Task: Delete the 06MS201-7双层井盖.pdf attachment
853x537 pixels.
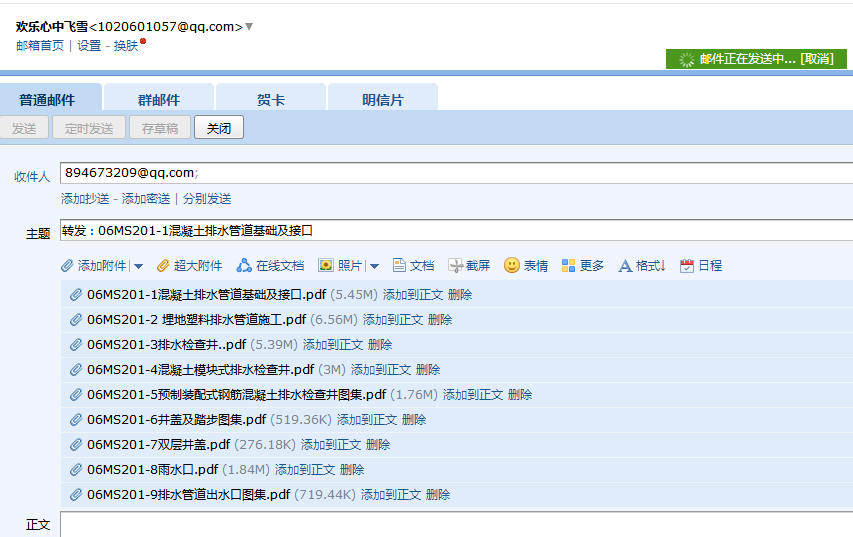Action: [378, 445]
